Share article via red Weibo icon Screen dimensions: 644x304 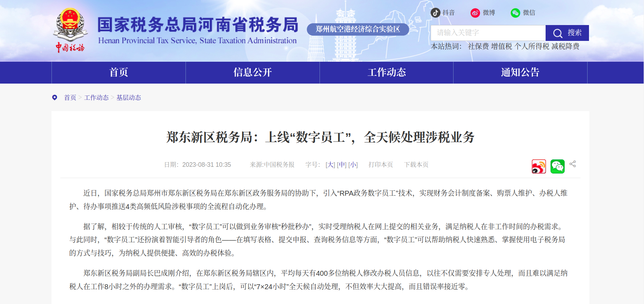click(539, 166)
